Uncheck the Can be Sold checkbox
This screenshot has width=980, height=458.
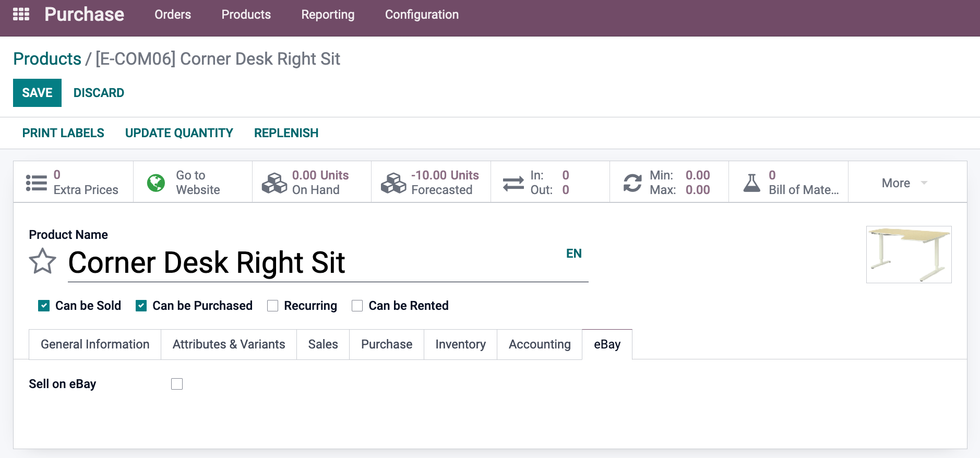[x=44, y=306]
